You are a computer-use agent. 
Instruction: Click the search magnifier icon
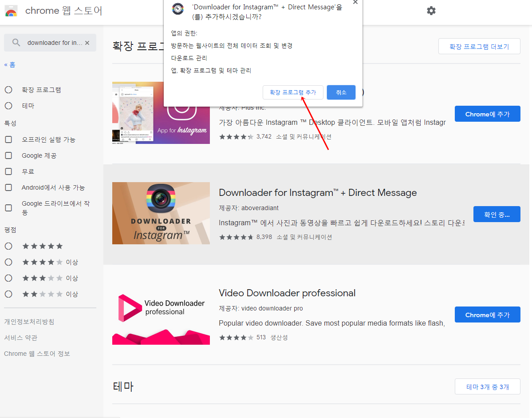(x=16, y=43)
